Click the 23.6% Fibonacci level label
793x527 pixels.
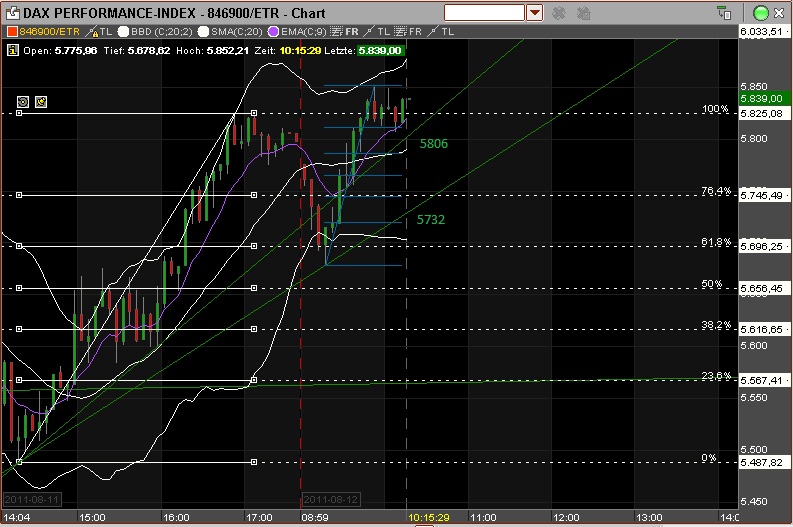pyautogui.click(x=716, y=375)
